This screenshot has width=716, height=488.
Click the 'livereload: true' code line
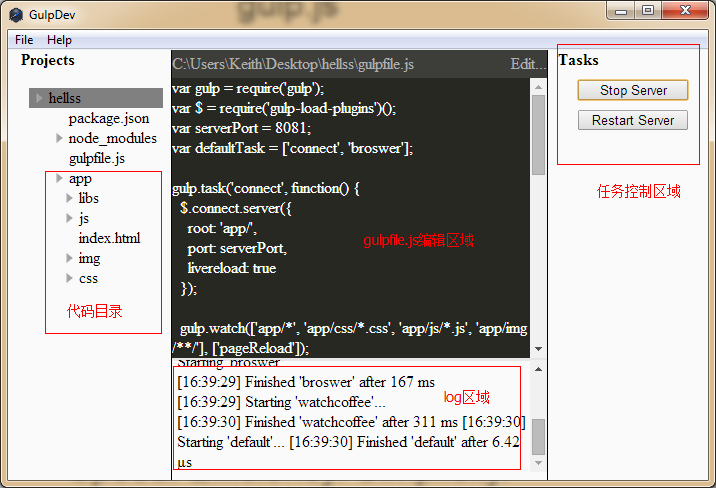pyautogui.click(x=232, y=268)
